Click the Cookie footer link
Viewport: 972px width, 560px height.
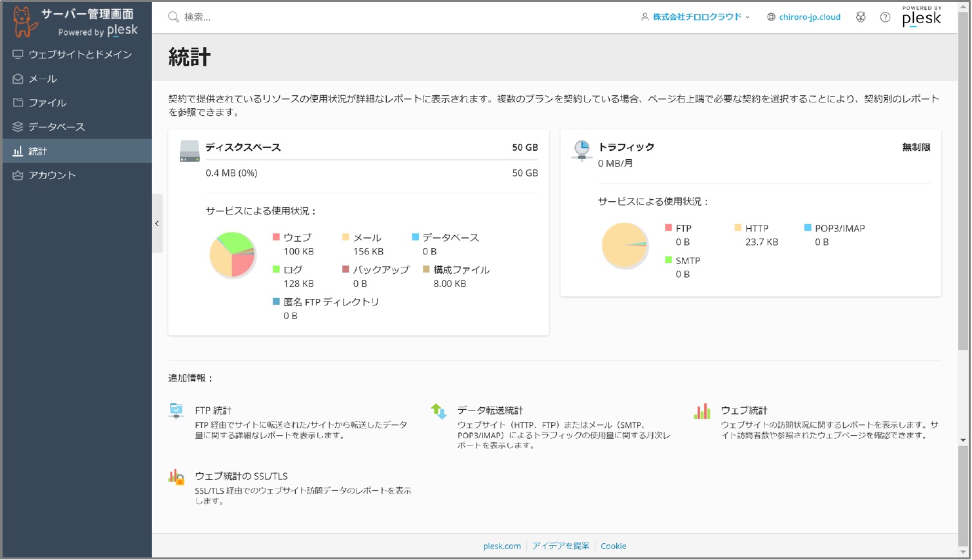(x=614, y=546)
